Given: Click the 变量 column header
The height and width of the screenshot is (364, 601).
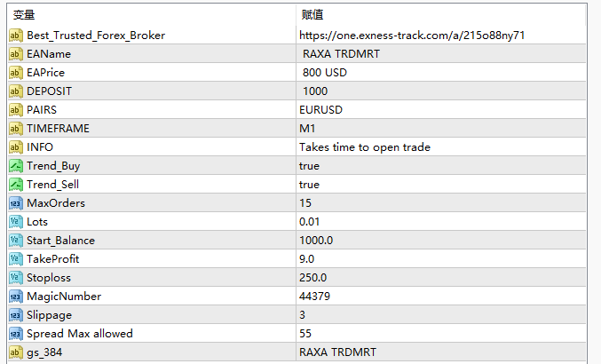Looking at the screenshot, I should pos(25,15).
